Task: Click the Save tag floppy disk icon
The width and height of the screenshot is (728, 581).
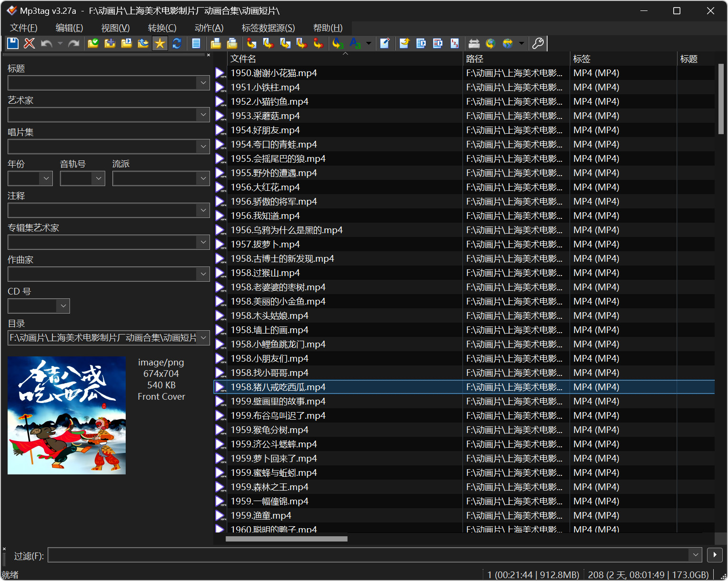Action: (13, 44)
